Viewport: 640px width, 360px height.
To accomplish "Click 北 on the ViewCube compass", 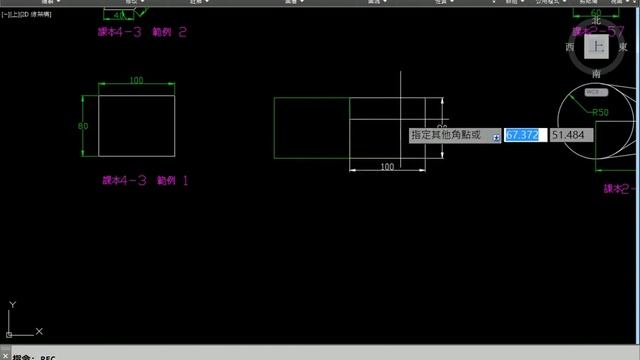I will click(596, 20).
